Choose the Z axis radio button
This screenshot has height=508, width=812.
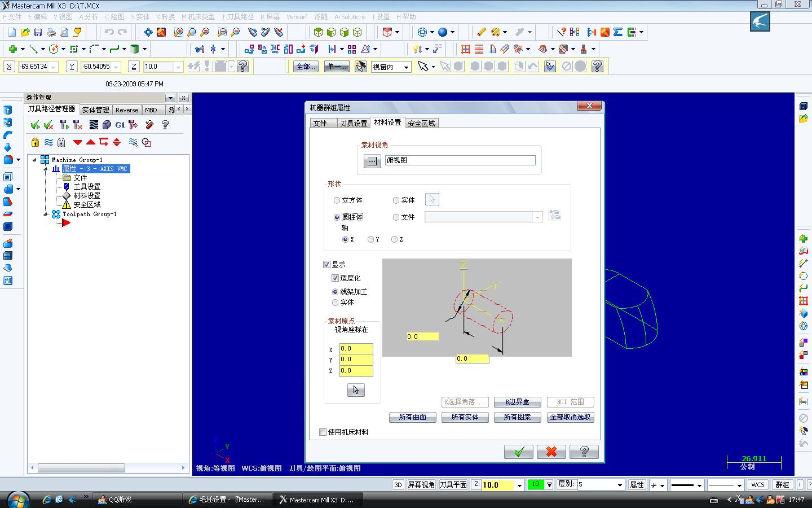[x=394, y=239]
